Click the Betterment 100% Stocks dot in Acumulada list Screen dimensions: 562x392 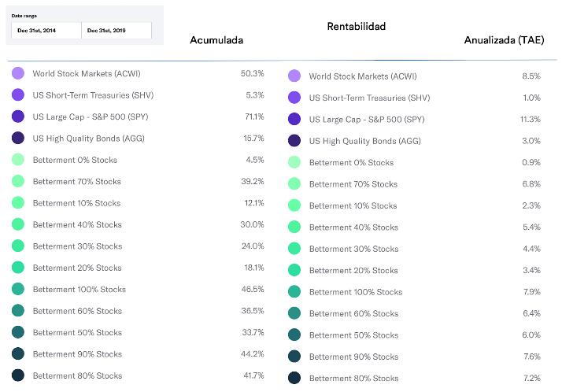[x=18, y=289]
